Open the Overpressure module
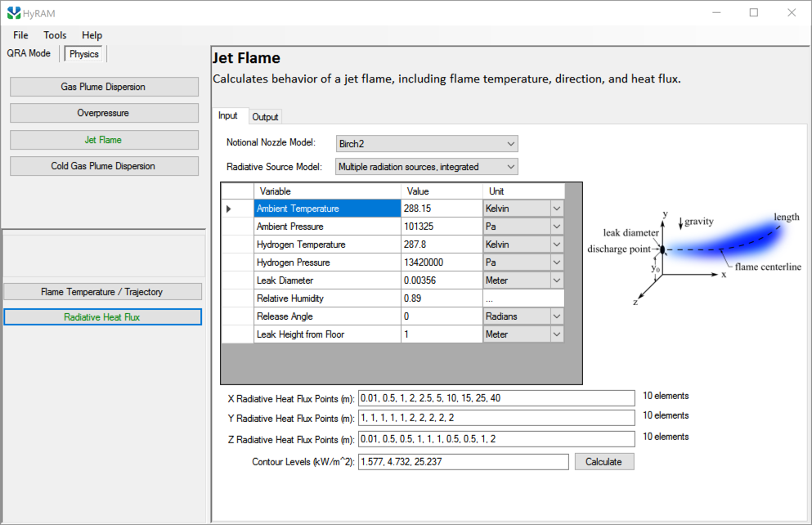 104,113
